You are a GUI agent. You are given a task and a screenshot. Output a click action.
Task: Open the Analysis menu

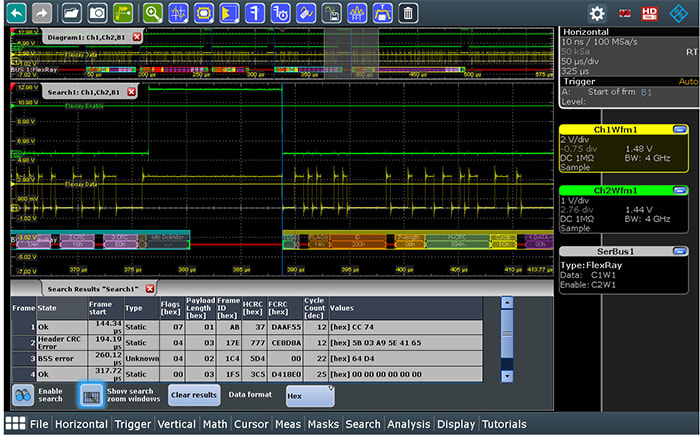pos(408,424)
